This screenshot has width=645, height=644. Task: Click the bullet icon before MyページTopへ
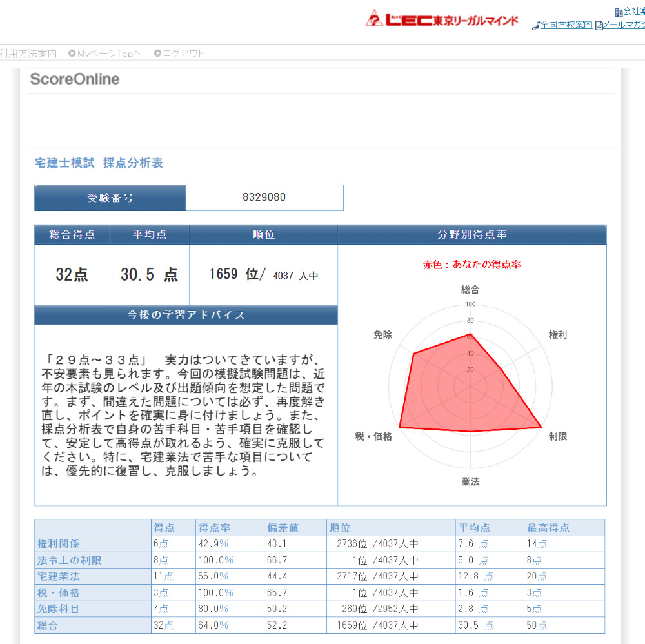[72, 54]
